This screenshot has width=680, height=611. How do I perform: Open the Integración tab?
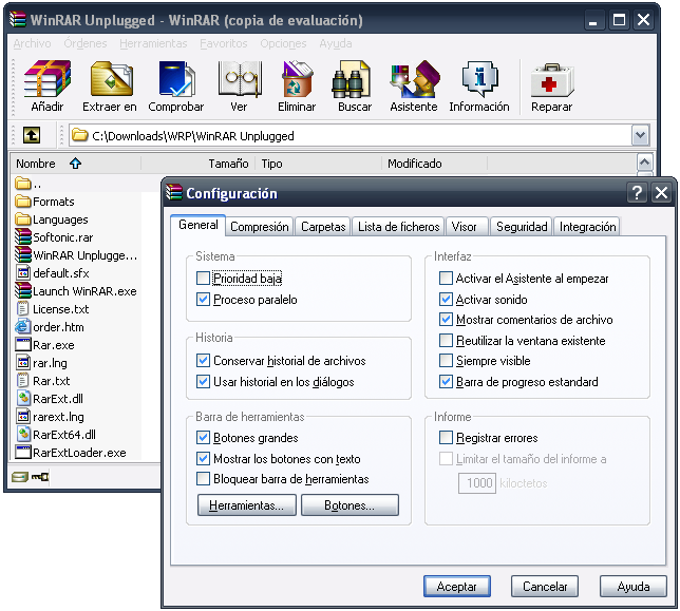click(x=587, y=227)
